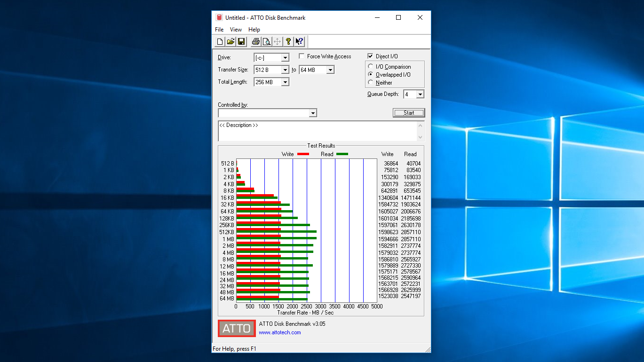
Task: Click the context Help pointer icon
Action: click(x=299, y=41)
